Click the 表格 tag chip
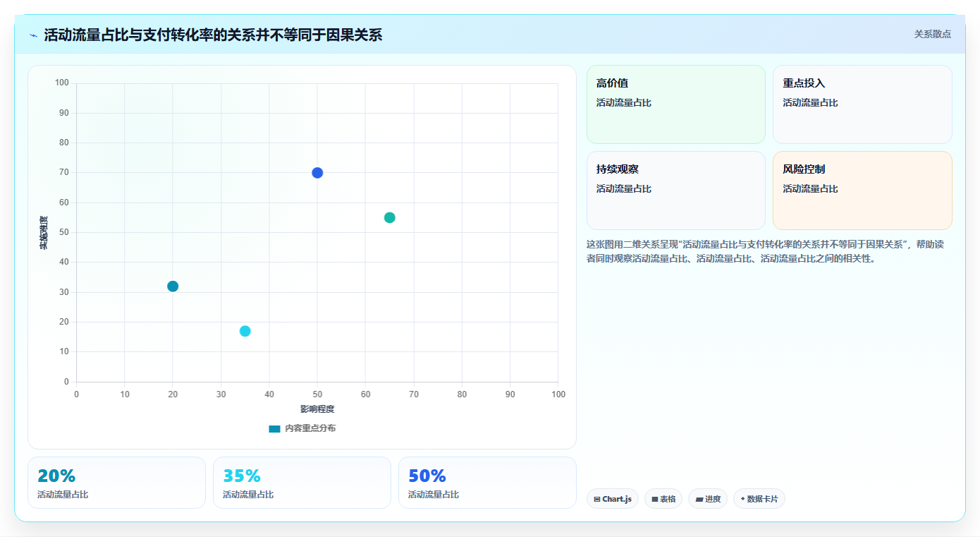Screen dimensions: 980x537 pyautogui.click(x=663, y=499)
